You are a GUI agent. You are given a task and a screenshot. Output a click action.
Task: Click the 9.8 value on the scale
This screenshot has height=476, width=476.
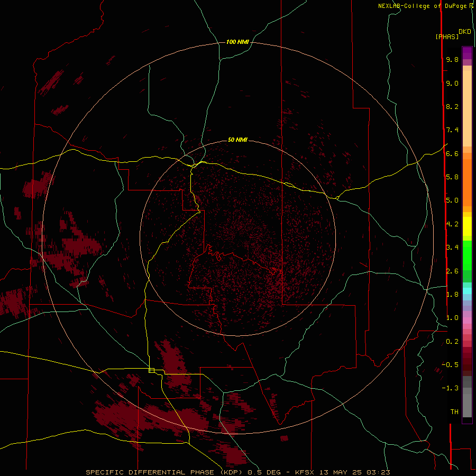[452, 59]
